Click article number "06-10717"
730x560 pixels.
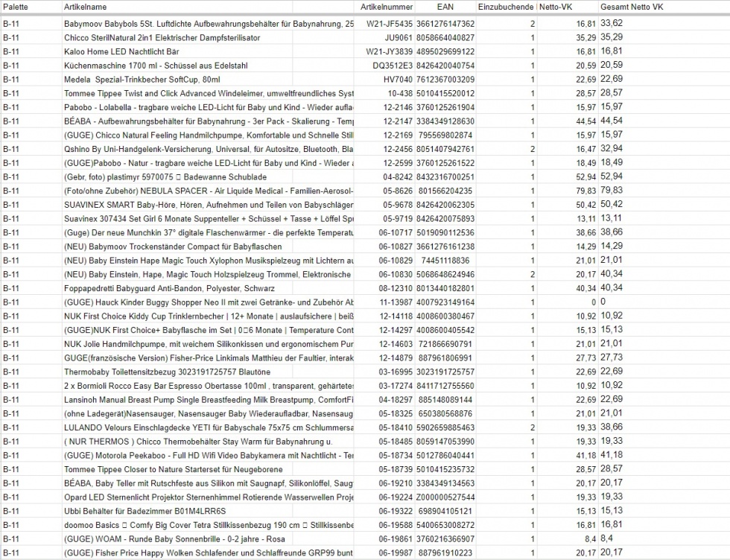click(x=396, y=233)
